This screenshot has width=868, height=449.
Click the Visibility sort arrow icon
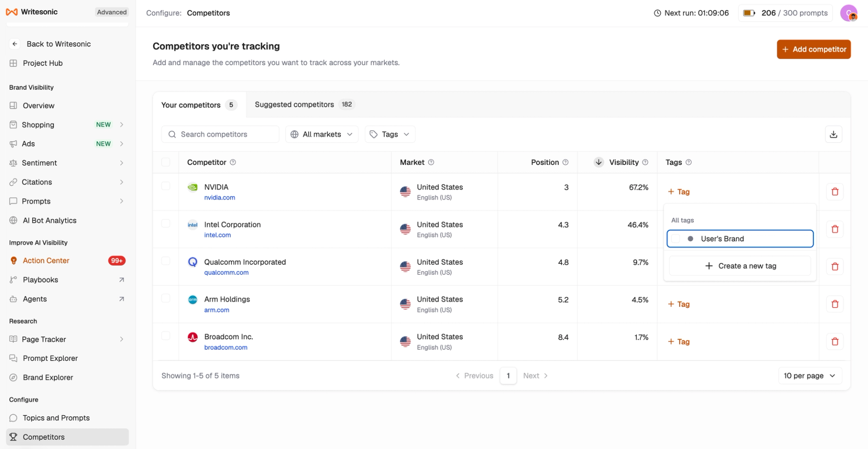tap(599, 162)
